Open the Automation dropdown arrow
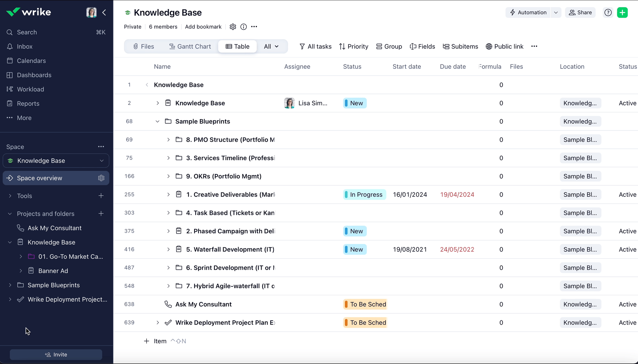The height and width of the screenshot is (364, 638). (556, 12)
